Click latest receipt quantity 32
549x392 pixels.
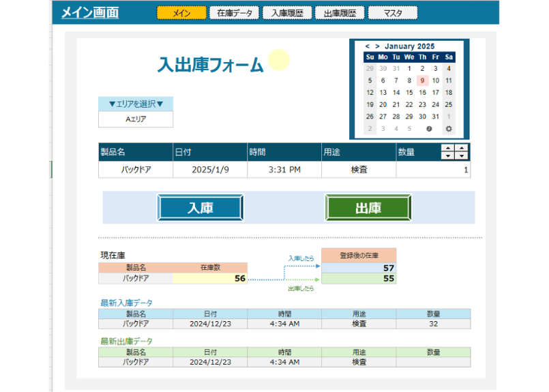[x=433, y=324]
